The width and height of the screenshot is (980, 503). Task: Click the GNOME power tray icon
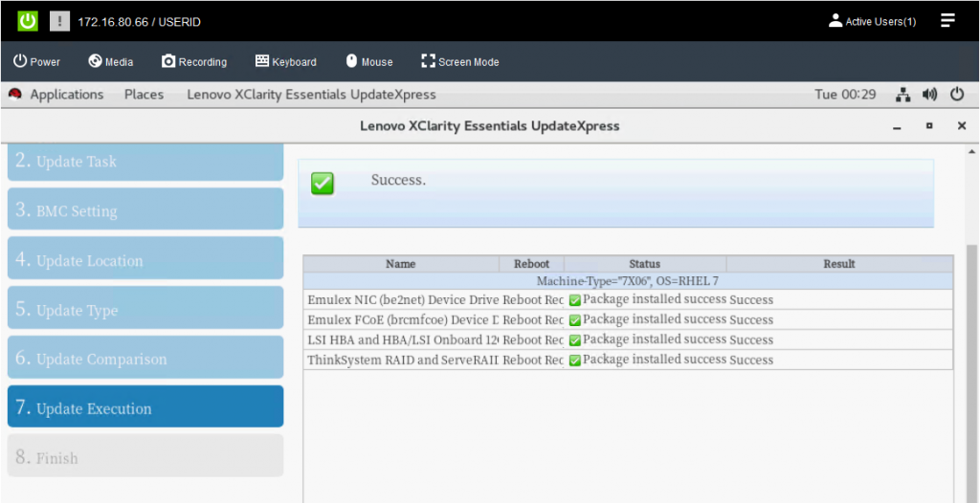point(957,95)
